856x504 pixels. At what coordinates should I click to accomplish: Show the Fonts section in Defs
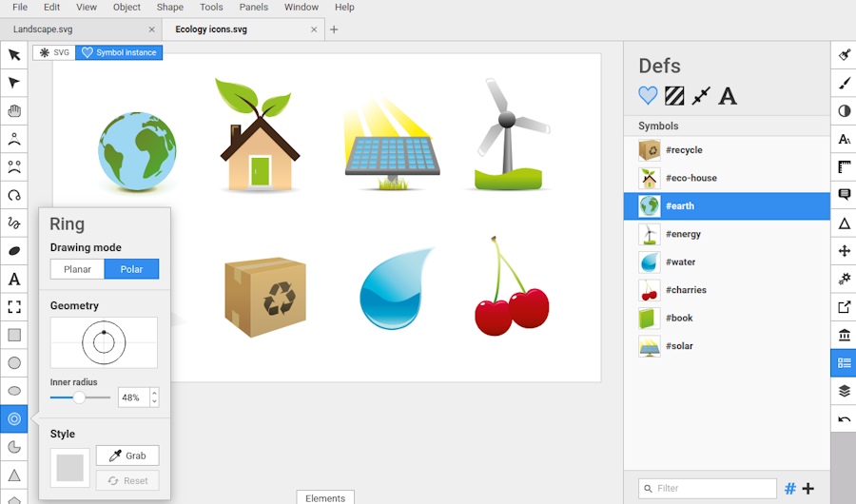point(728,95)
